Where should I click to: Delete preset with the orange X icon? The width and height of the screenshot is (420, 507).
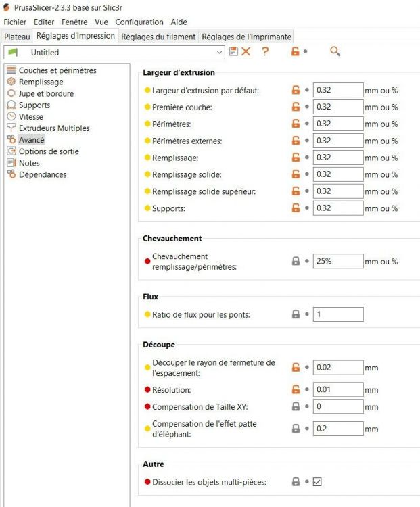click(246, 51)
